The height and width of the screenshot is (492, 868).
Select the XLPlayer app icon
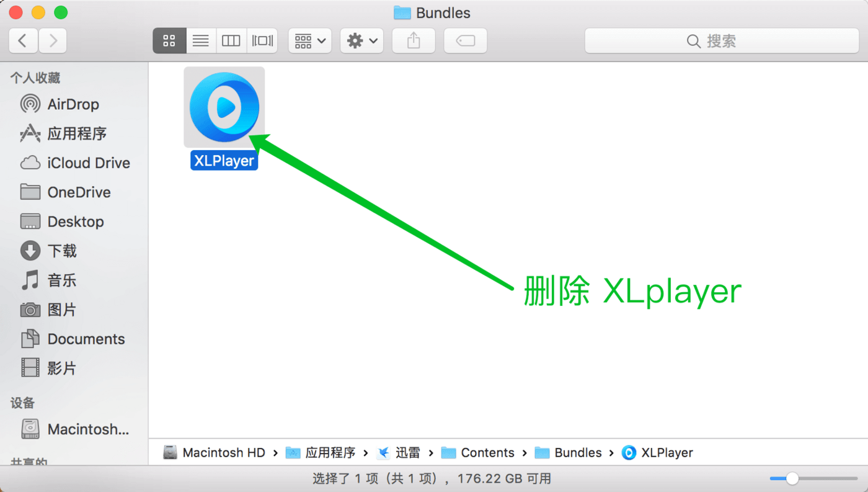click(224, 107)
